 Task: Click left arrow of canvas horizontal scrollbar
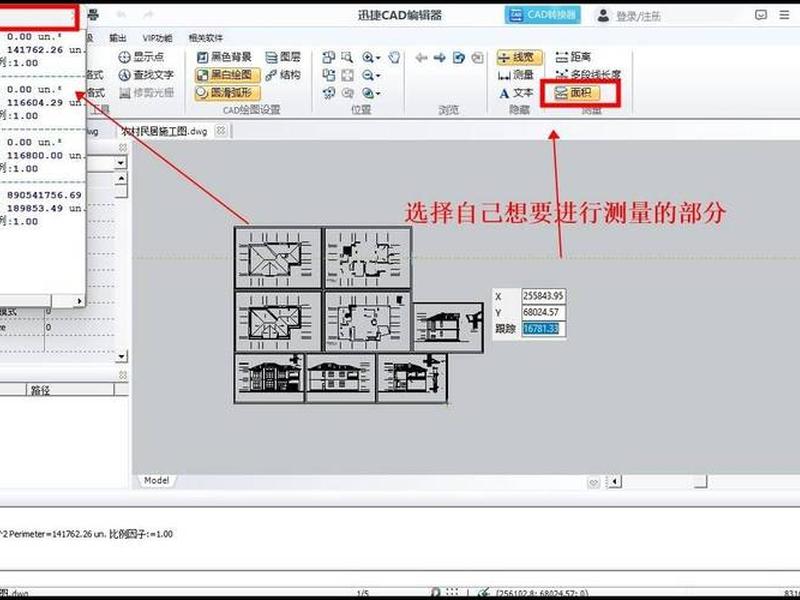(x=614, y=481)
